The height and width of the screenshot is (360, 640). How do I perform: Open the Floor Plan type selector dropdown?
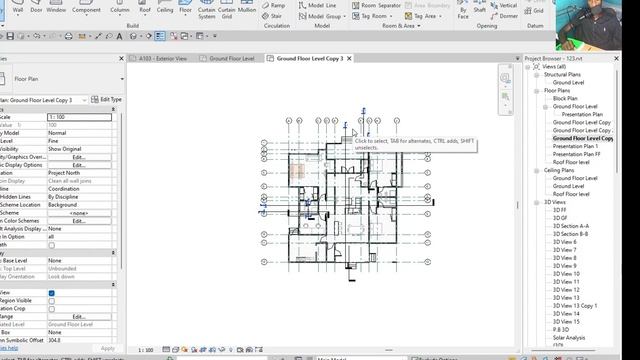click(x=122, y=79)
